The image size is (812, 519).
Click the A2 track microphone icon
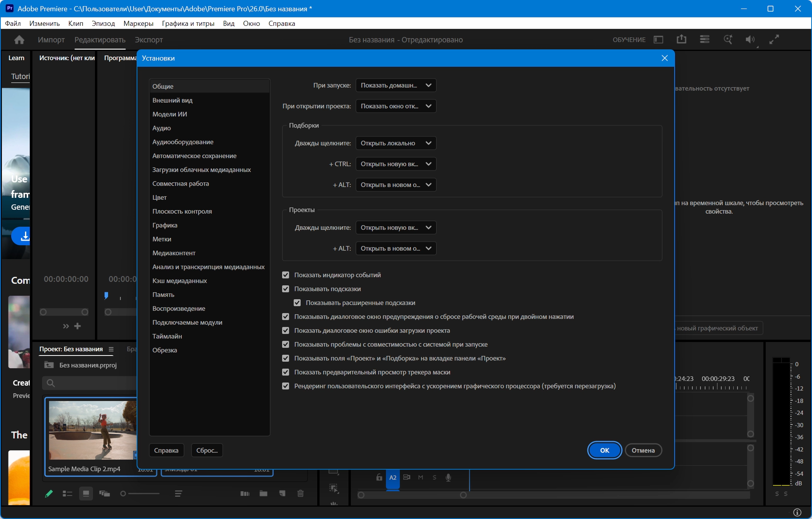click(448, 477)
